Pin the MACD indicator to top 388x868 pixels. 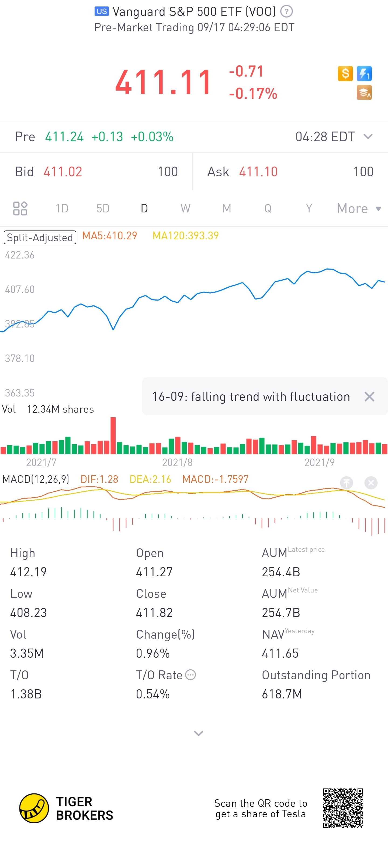(346, 483)
